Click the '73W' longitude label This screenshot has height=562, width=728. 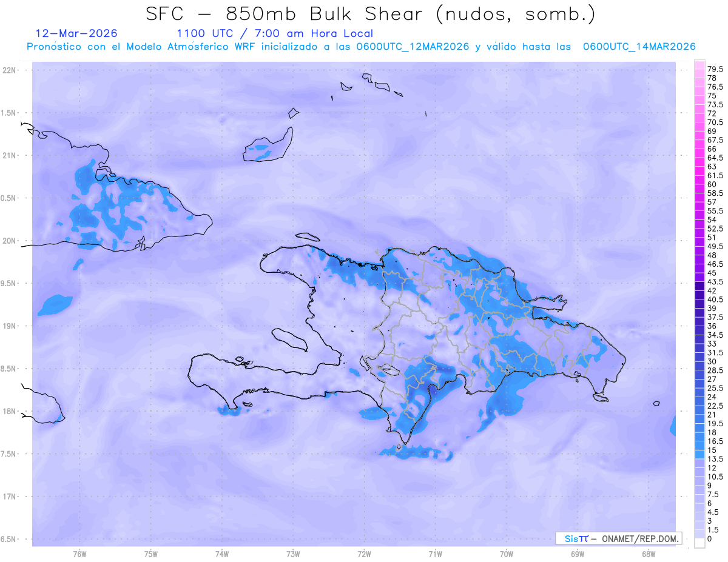coord(293,554)
